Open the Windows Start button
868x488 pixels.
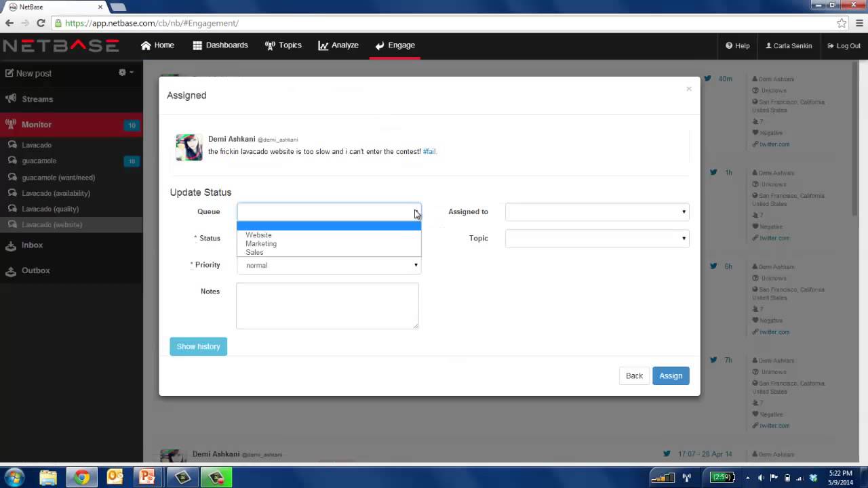click(14, 477)
